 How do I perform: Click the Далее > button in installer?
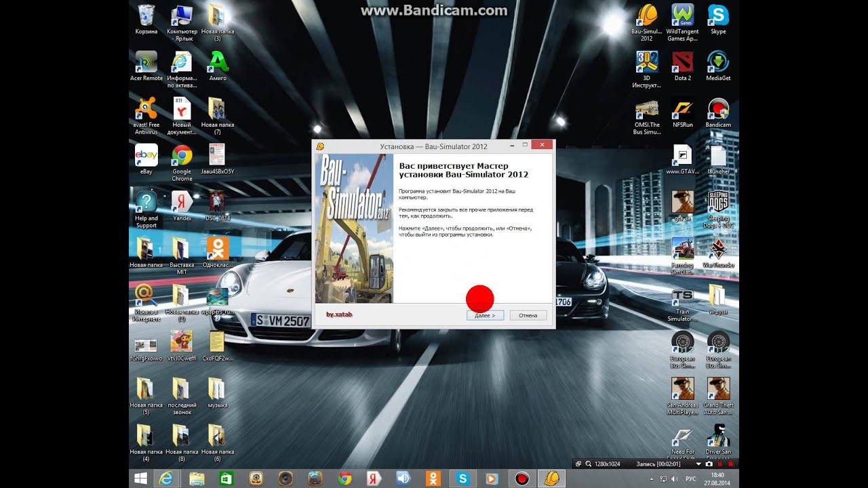point(485,315)
